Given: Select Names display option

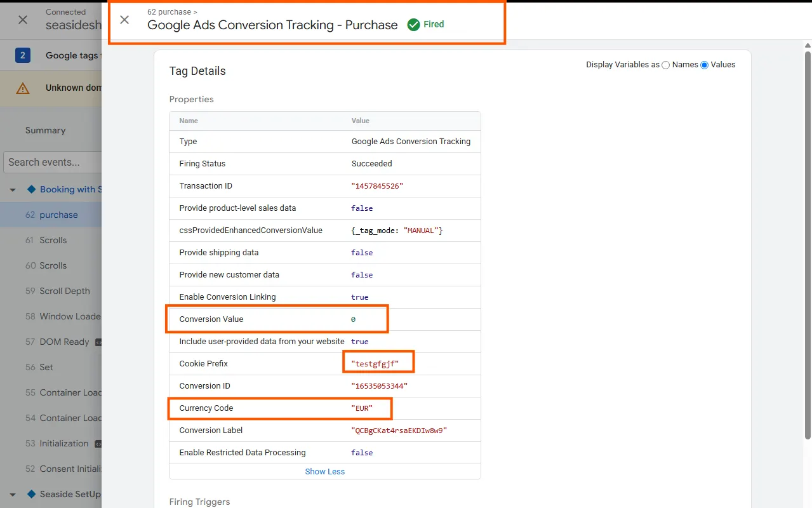Looking at the screenshot, I should 665,65.
